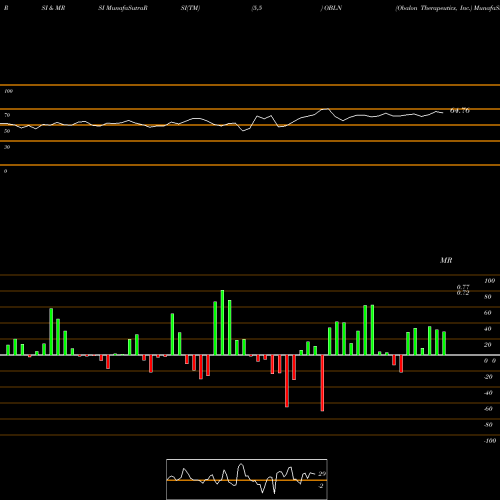The width and height of the screenshot is (500, 500).
Task: Click the 'SI & MR' header label
Action: pos(53,8)
